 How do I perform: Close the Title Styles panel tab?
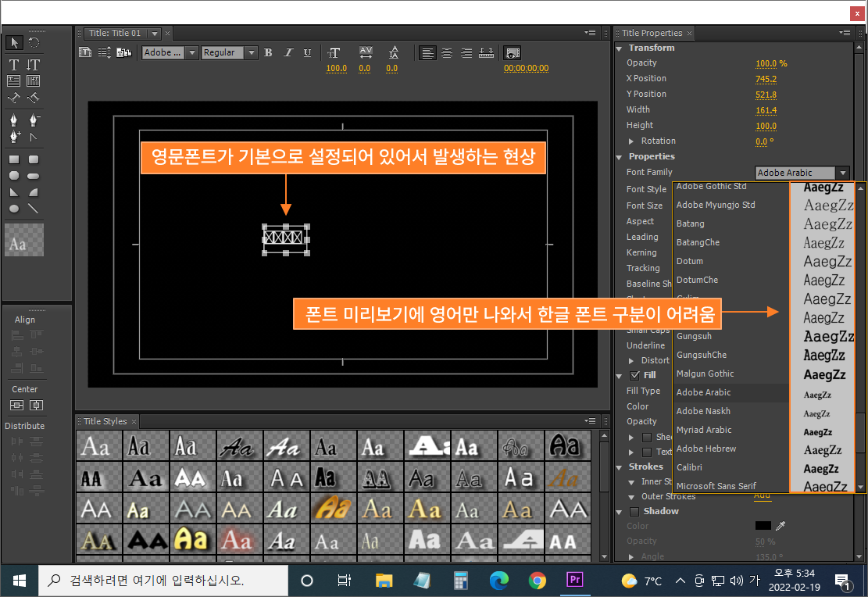[x=134, y=421]
